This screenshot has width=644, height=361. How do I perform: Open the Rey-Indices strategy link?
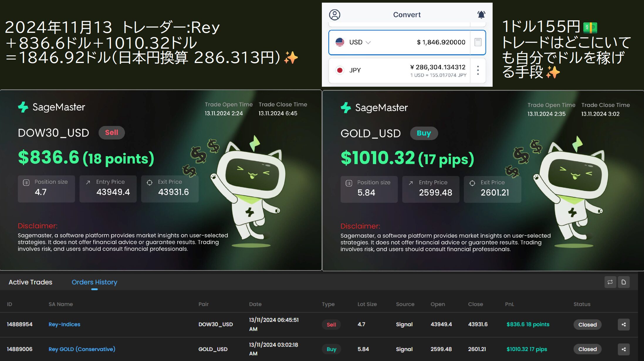tap(64, 324)
